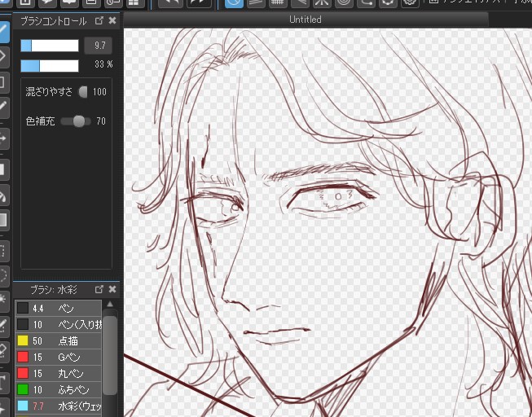532x417 pixels.
Task: Toggle the curve snap icon
Action: coord(366,2)
